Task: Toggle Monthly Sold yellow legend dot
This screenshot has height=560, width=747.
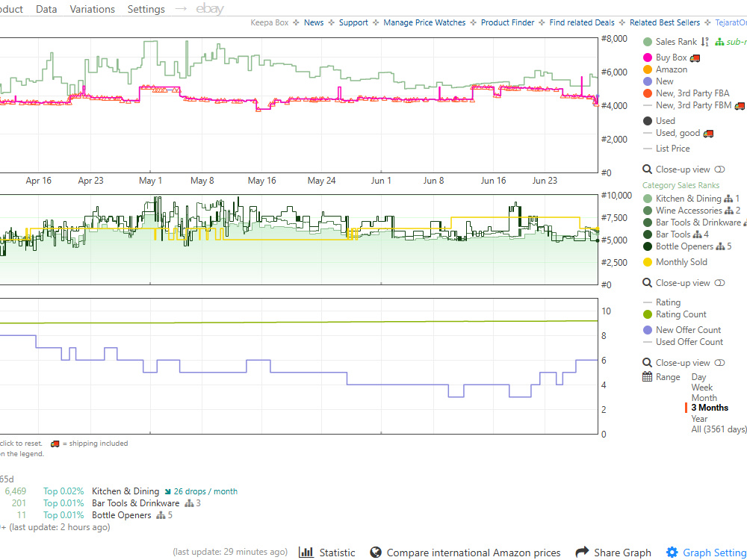Action: click(x=648, y=262)
